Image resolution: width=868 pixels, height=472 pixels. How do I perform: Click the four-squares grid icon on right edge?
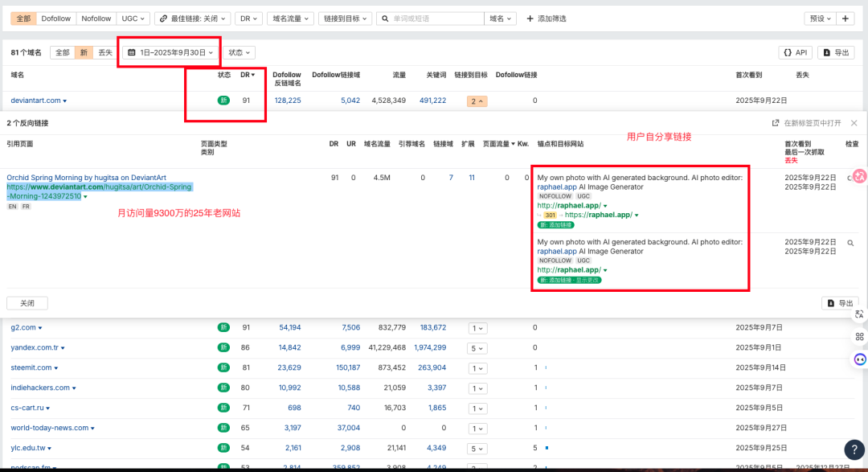pos(859,336)
